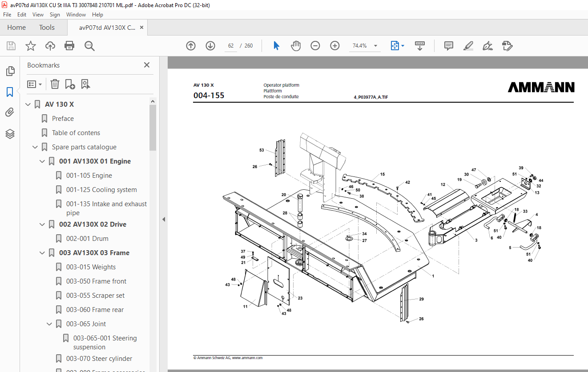Open the Preface bookmark
The width and height of the screenshot is (588, 372).
point(63,119)
